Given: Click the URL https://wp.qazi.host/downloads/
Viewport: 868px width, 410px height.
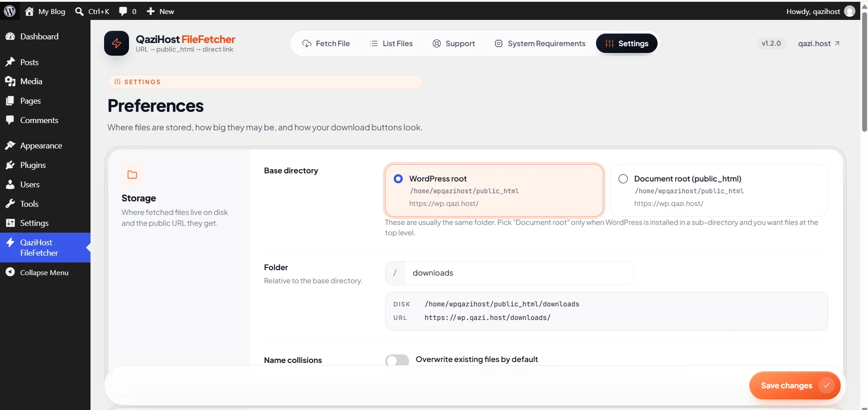Looking at the screenshot, I should pos(487,318).
